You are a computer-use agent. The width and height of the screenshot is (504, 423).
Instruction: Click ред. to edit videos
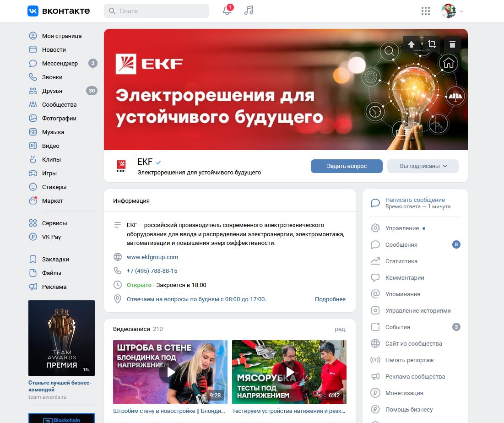click(x=341, y=329)
